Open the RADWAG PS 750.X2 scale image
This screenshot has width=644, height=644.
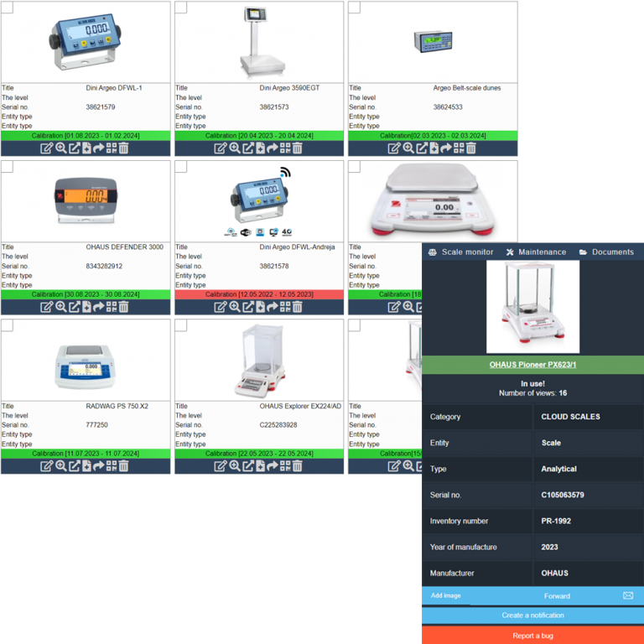85,366
